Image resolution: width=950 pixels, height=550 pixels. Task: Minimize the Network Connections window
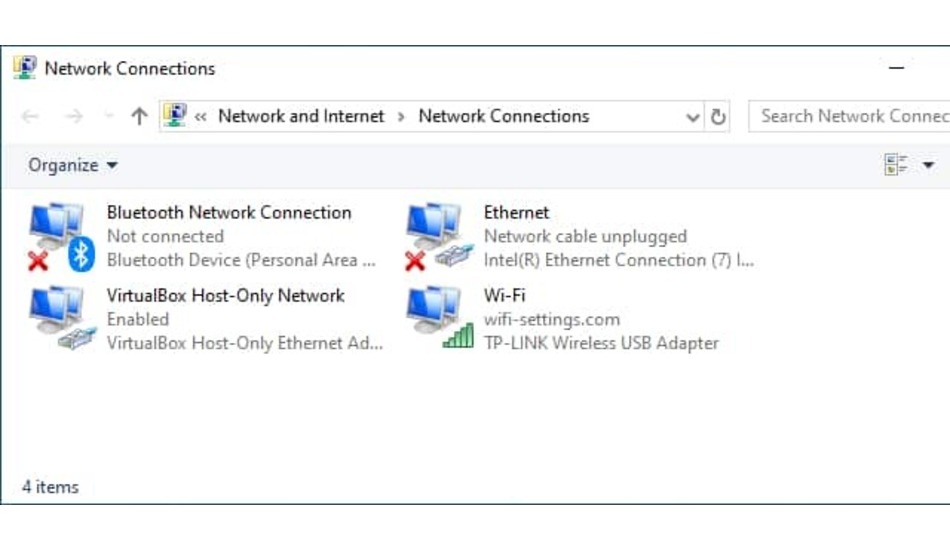tap(896, 68)
